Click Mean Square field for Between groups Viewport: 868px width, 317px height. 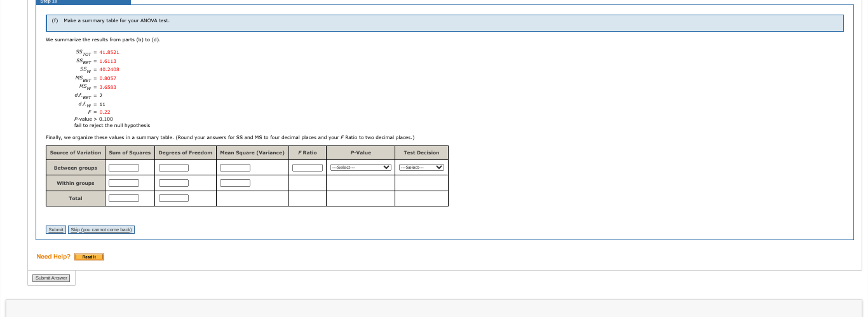tap(235, 168)
